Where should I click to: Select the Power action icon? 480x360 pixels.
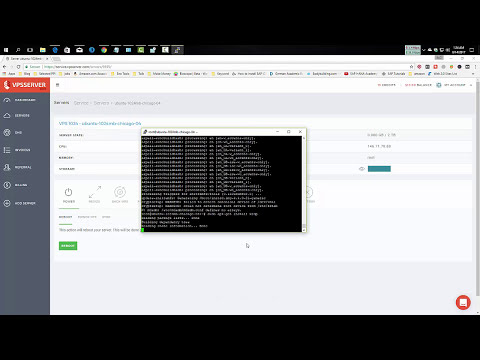(x=69, y=195)
